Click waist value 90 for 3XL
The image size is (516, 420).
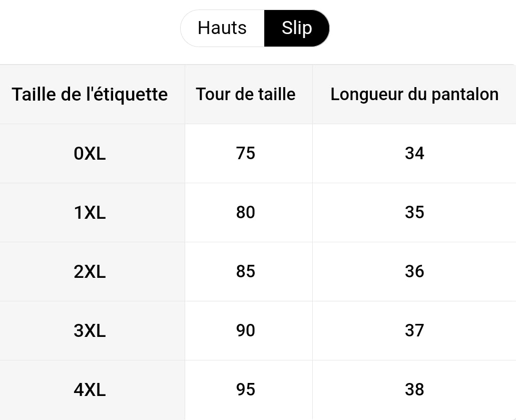click(246, 330)
